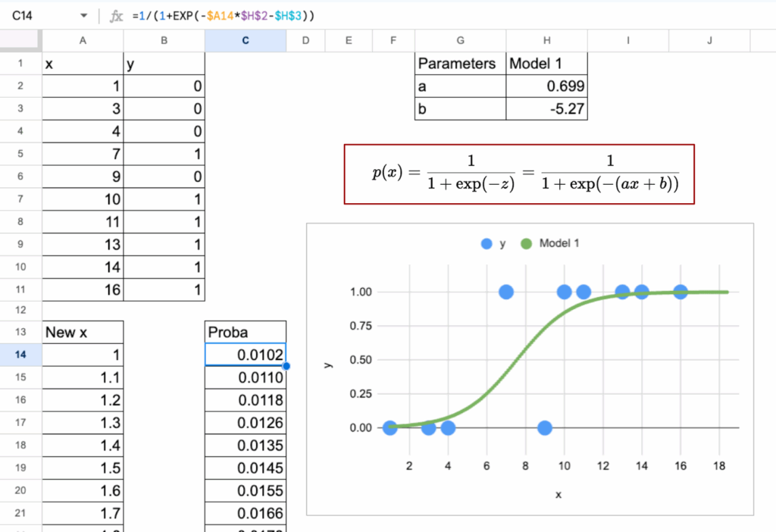The image size is (776, 532).
Task: Select the row 14 header
Action: (x=20, y=355)
